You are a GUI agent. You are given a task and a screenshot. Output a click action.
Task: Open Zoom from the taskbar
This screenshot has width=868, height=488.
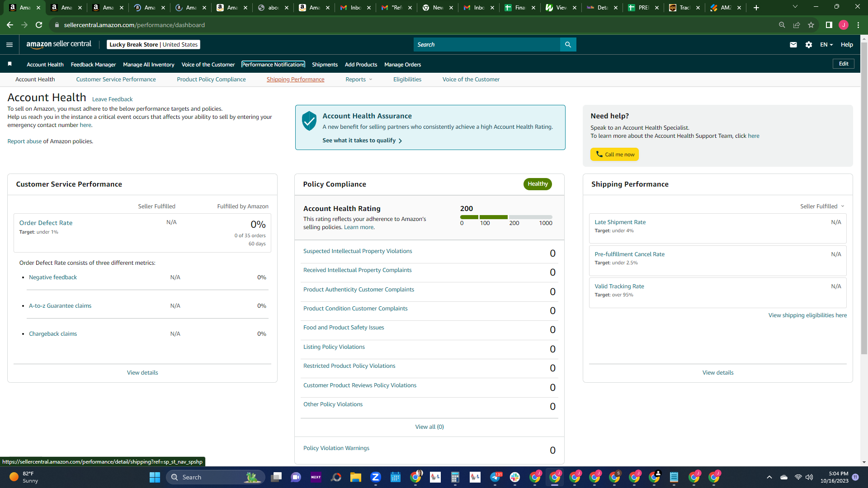pos(376,477)
